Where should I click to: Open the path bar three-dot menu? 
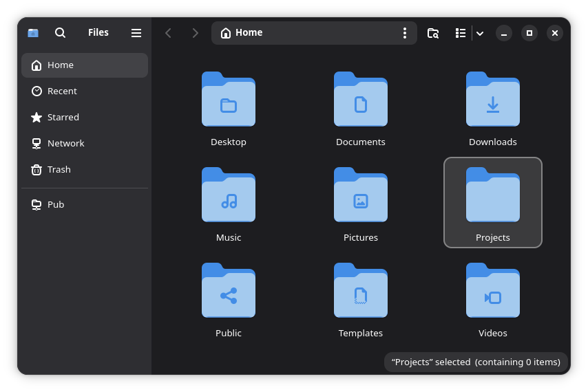pyautogui.click(x=404, y=33)
